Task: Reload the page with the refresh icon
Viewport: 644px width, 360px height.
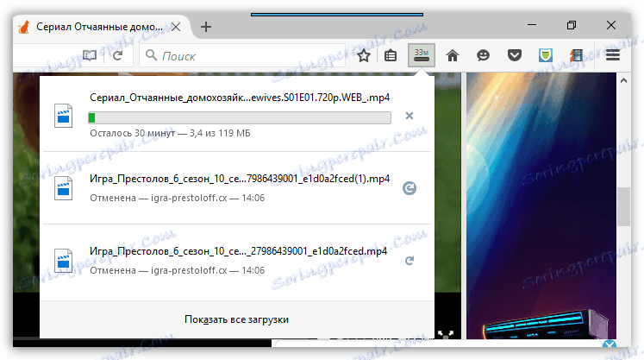Action: 118,55
